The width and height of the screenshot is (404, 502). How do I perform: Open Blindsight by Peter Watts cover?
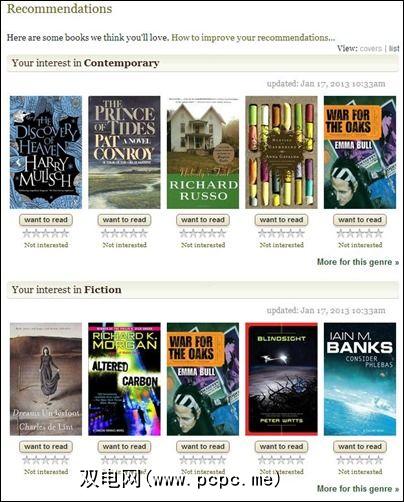(281, 379)
